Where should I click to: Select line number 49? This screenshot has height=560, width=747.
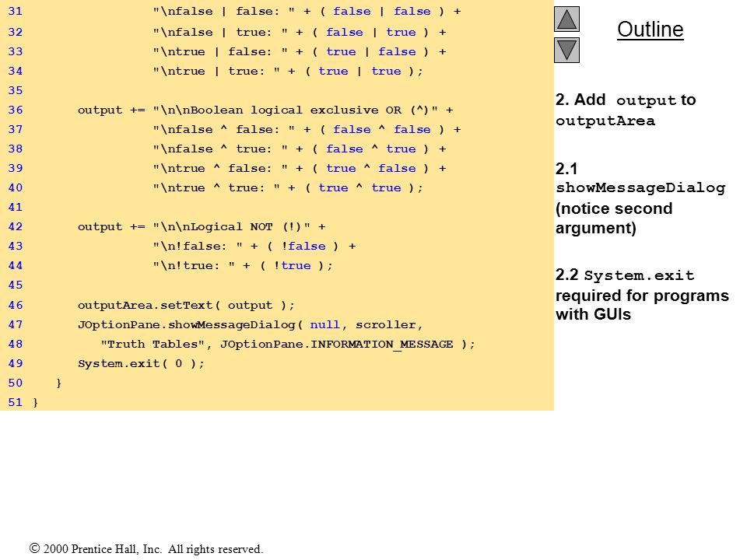click(x=16, y=363)
